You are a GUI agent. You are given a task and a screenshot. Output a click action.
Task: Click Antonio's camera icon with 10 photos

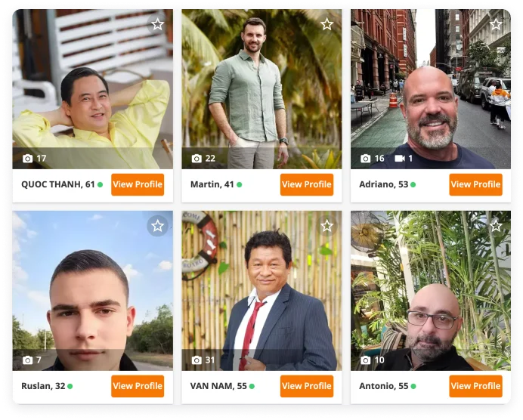(366, 360)
